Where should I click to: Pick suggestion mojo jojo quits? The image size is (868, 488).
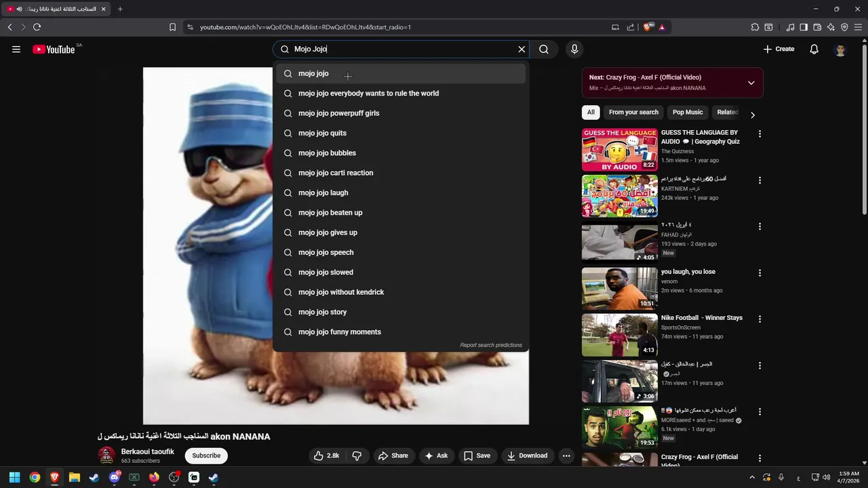click(x=401, y=133)
